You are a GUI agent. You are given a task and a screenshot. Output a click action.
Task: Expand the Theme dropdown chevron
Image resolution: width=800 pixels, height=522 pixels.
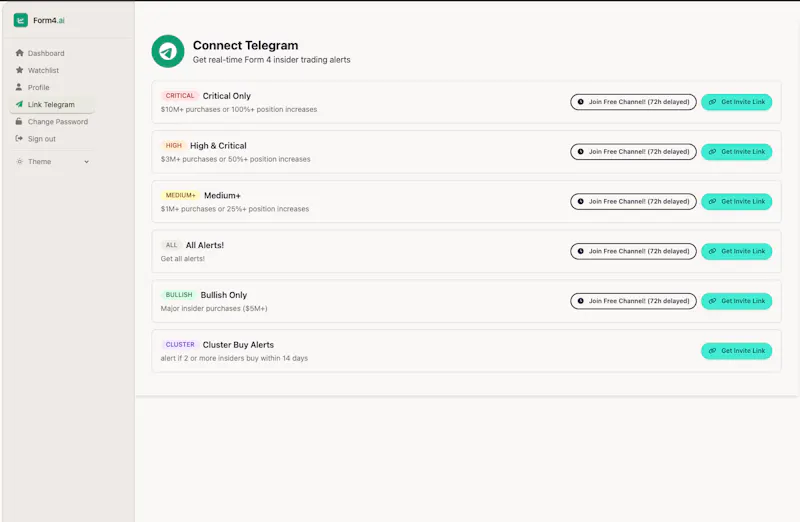pyautogui.click(x=86, y=162)
